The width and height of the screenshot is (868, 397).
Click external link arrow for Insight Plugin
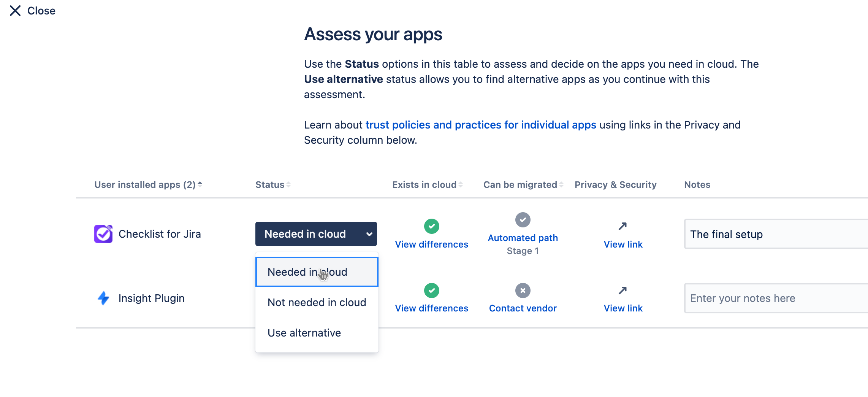click(x=622, y=291)
